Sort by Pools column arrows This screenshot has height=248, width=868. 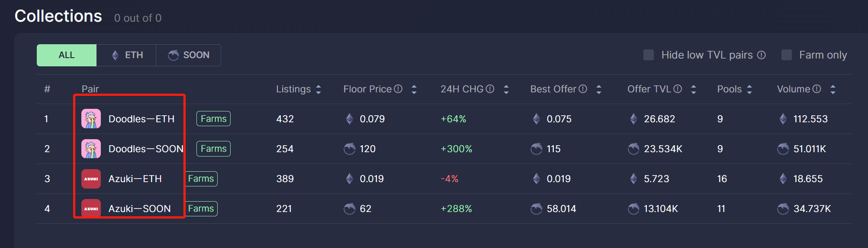point(749,89)
